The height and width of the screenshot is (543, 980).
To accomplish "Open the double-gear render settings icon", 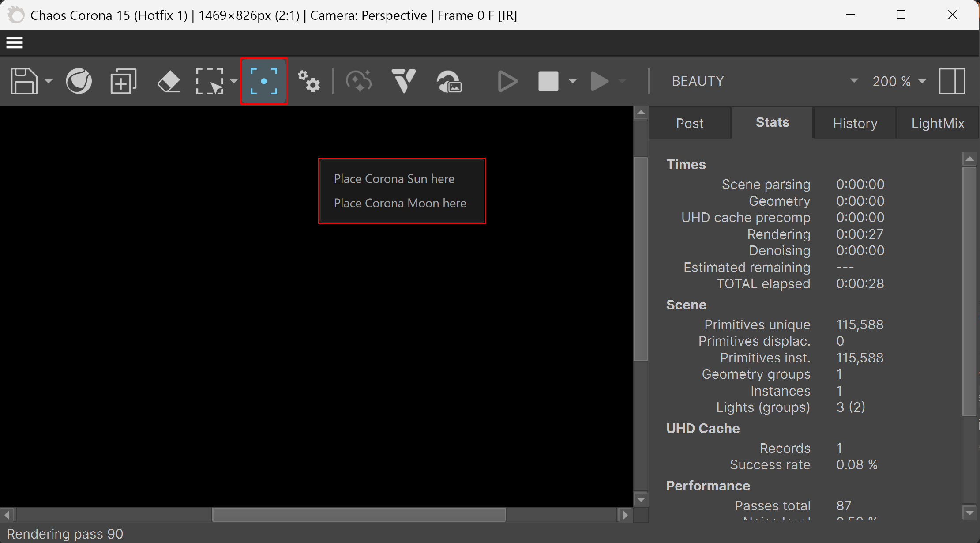I will [x=308, y=81].
